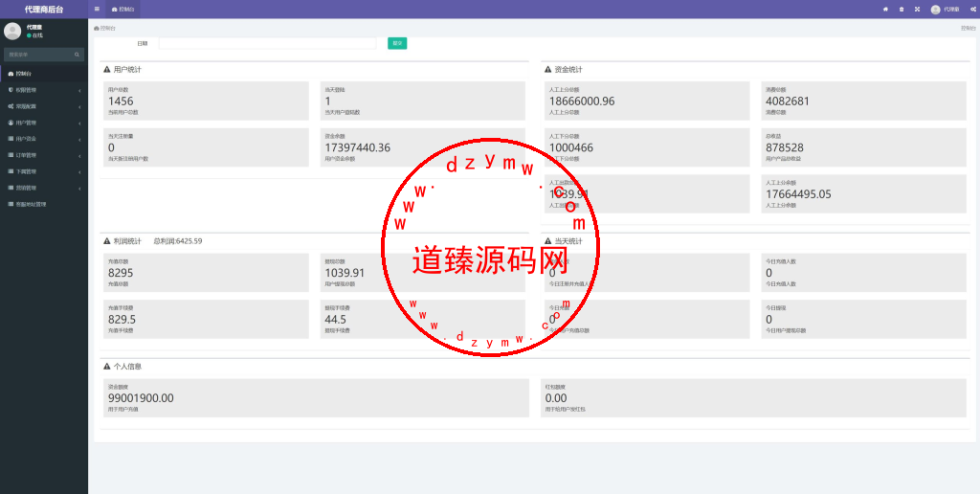Open the 用户资金 sidebar menu item
Image resolution: width=980 pixels, height=494 pixels.
pyautogui.click(x=44, y=139)
